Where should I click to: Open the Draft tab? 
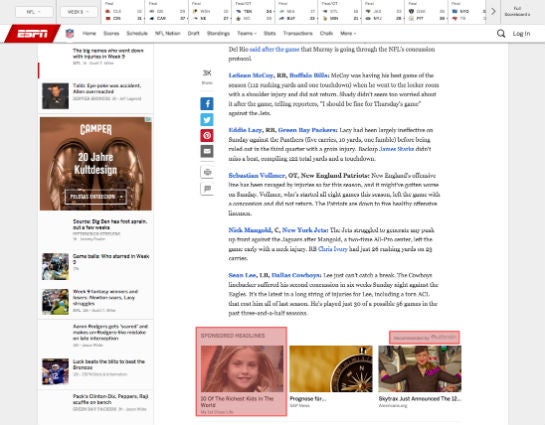tap(193, 33)
